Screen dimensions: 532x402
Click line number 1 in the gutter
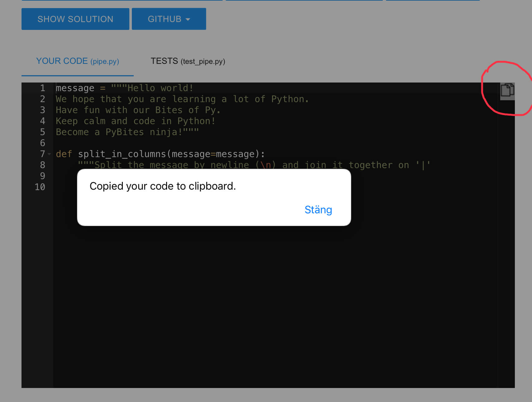(x=42, y=88)
